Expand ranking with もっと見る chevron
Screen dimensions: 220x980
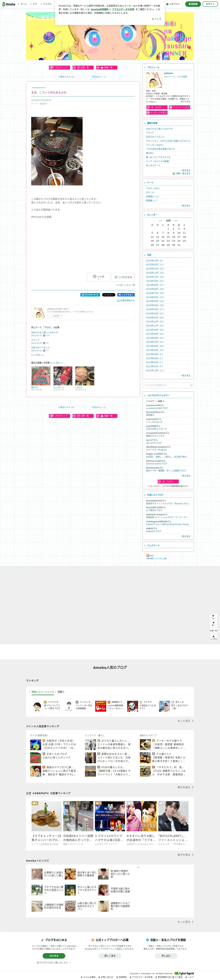pyautogui.click(x=185, y=721)
